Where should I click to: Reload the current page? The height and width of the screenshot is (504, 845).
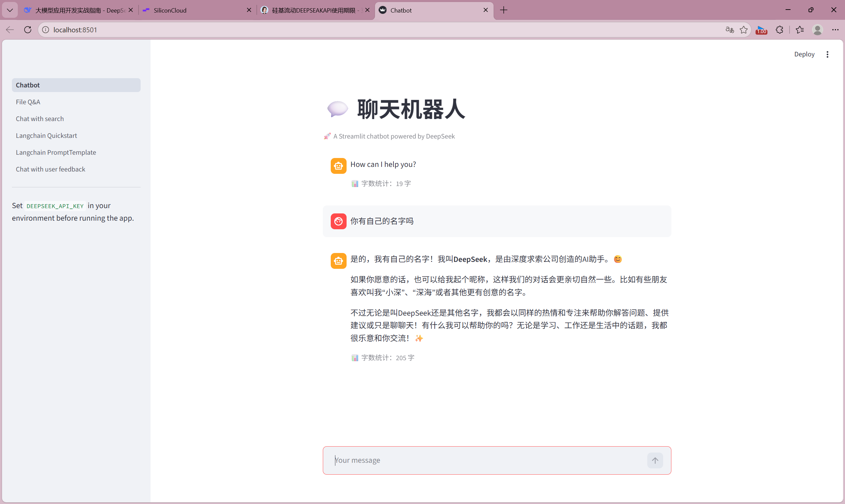(28, 30)
